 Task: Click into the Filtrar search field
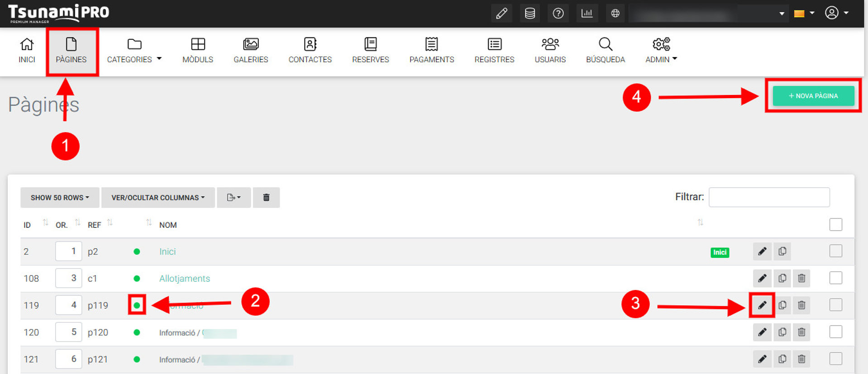click(769, 197)
